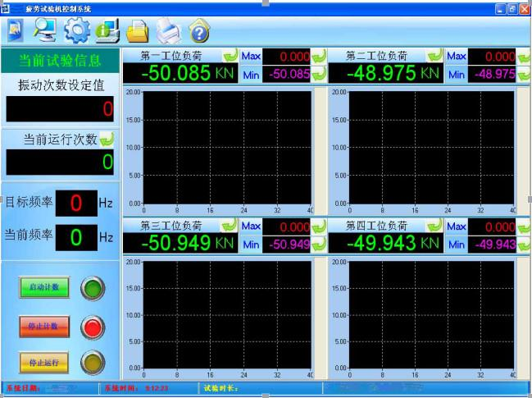Click the yellow 停止运行 button
This screenshot has width=532, height=398.
(44, 363)
